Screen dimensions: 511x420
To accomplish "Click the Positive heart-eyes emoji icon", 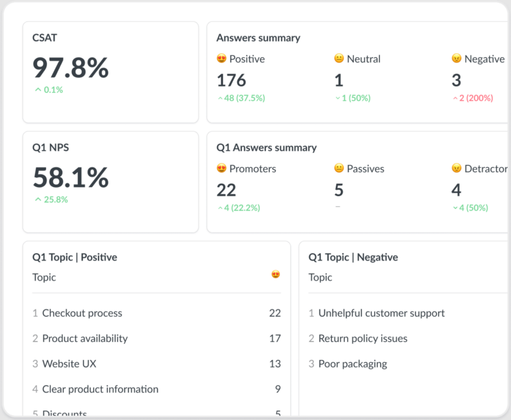I will click(222, 59).
